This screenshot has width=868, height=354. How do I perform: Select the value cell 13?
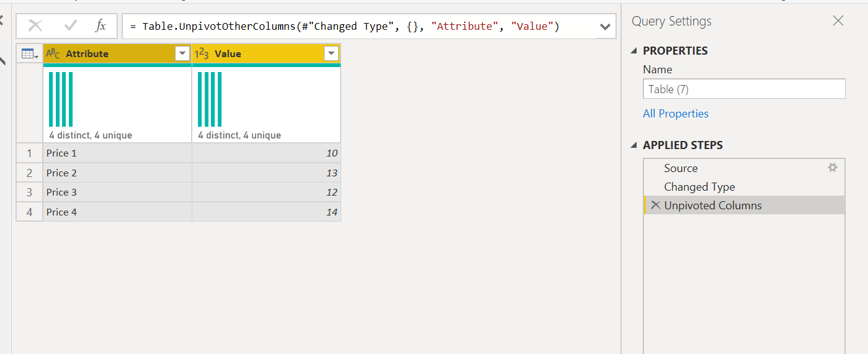tap(266, 173)
